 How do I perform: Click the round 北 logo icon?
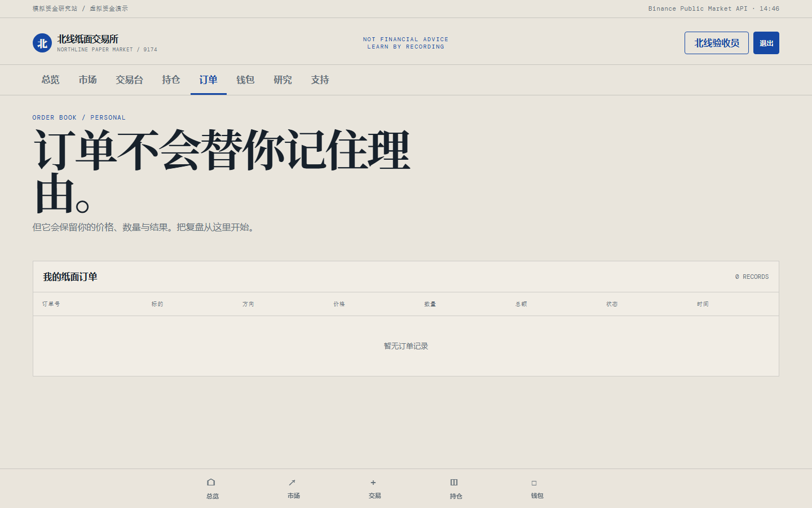point(42,43)
